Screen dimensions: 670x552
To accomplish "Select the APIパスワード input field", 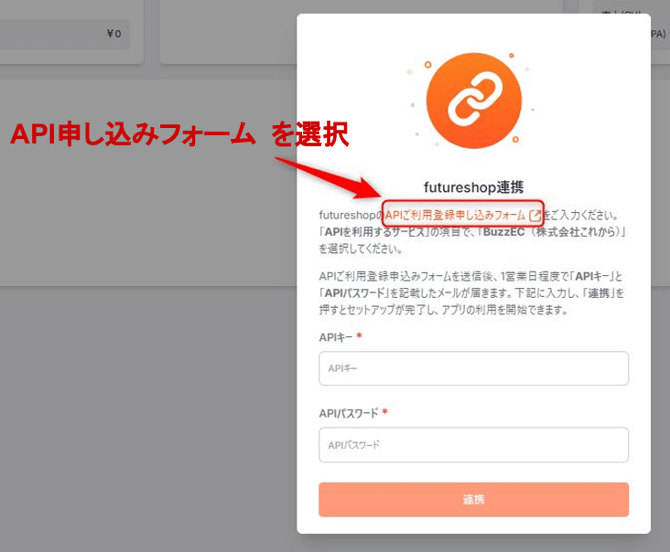I will (x=473, y=445).
